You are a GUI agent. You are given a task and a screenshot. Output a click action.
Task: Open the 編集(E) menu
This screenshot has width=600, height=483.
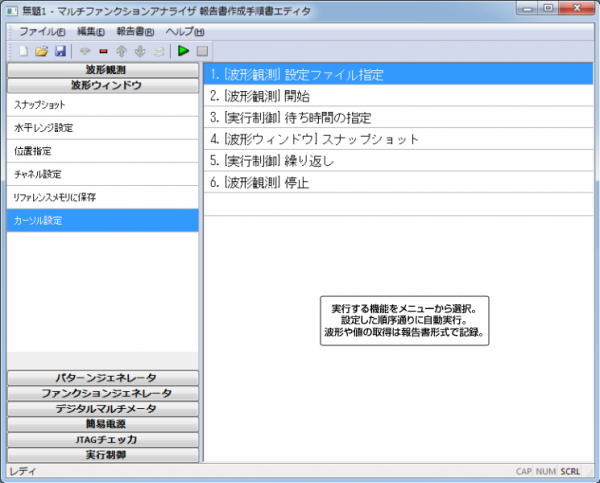91,32
